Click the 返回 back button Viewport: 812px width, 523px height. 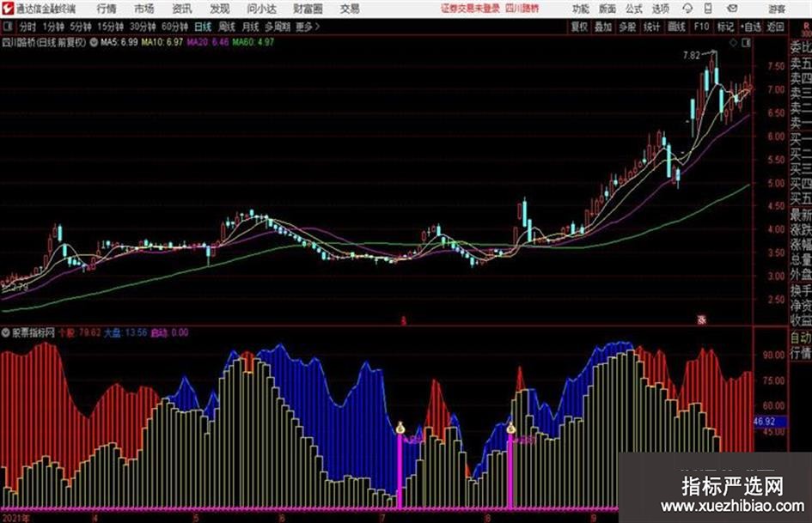775,27
